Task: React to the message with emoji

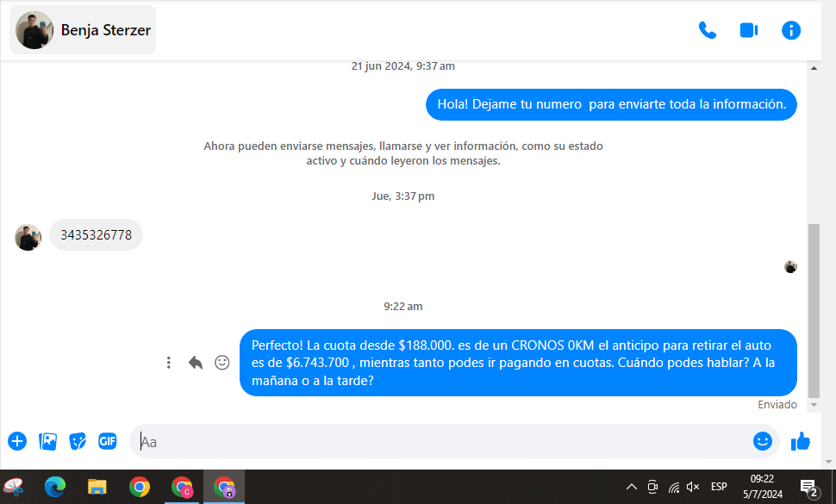Action: pyautogui.click(x=221, y=363)
